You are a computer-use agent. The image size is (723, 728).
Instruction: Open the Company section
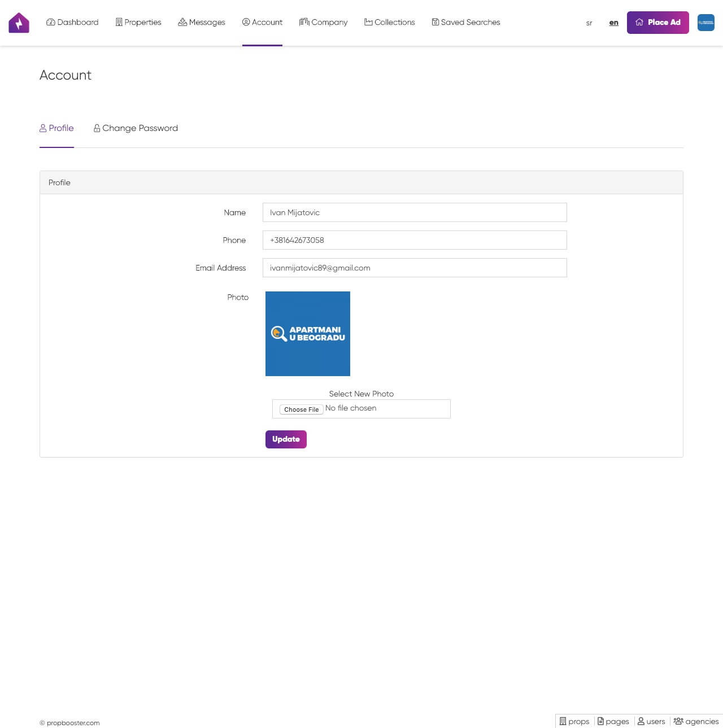tap(323, 22)
